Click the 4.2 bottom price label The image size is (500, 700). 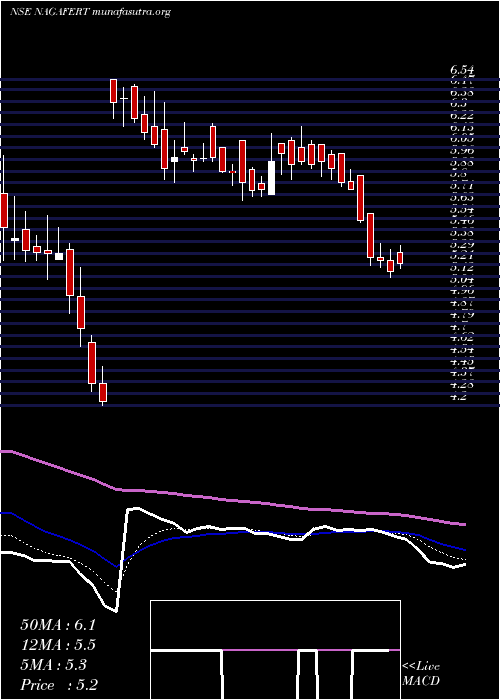[x=460, y=397]
